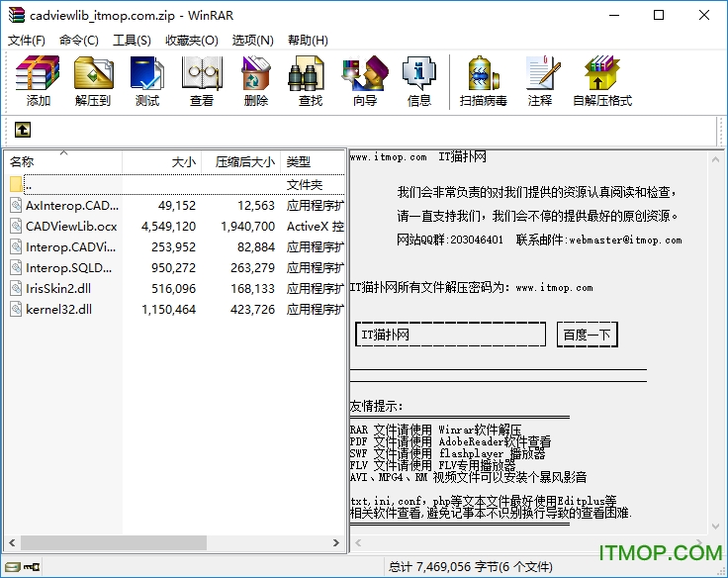
Task: Click file icon of kernel32.dll
Action: click(x=16, y=309)
